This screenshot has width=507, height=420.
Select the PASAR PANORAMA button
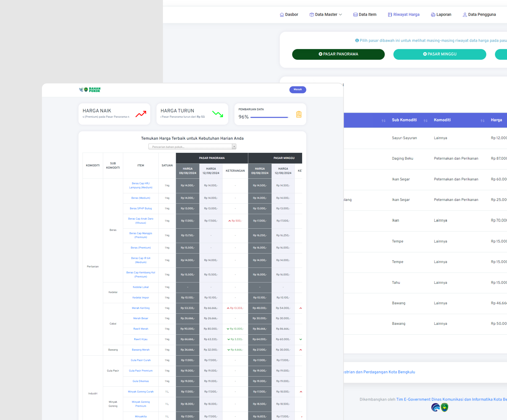pyautogui.click(x=338, y=54)
